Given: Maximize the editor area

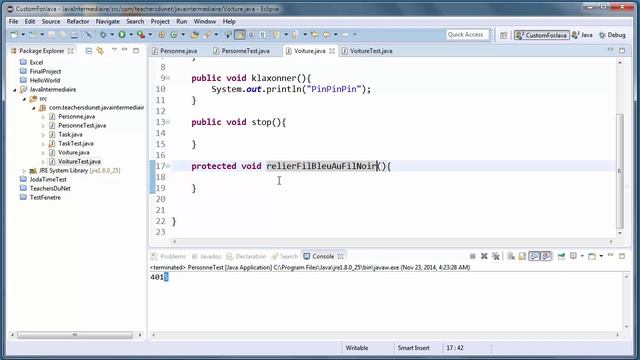Looking at the screenshot, I should (x=622, y=50).
